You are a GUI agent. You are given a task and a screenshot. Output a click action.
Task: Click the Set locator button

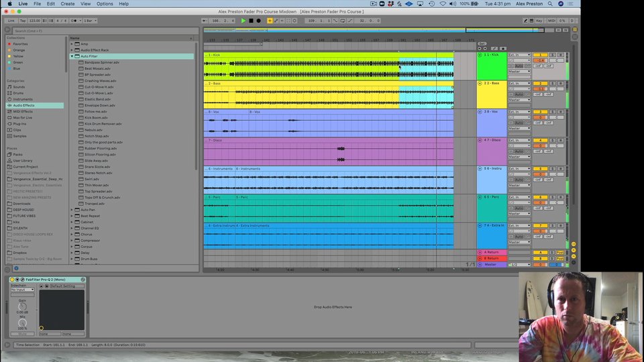pyautogui.click(x=482, y=44)
